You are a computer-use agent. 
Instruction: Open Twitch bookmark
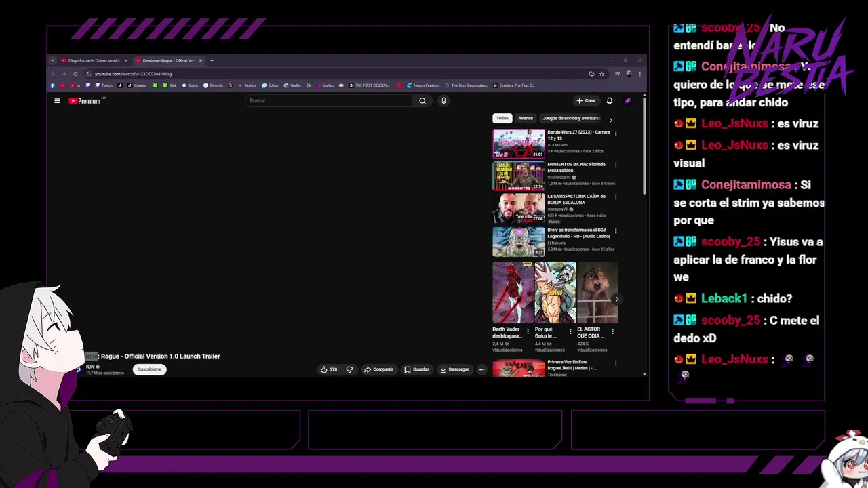[104, 85]
